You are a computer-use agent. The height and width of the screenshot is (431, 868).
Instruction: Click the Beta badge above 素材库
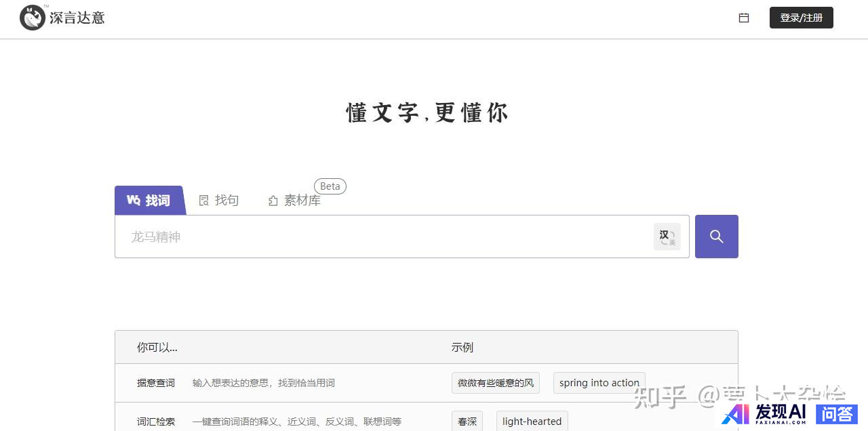coord(330,186)
